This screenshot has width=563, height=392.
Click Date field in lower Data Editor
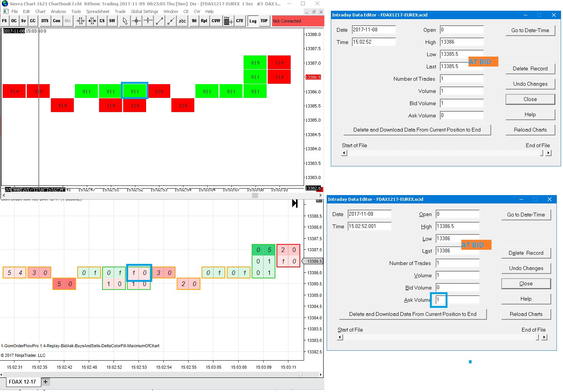coord(369,214)
